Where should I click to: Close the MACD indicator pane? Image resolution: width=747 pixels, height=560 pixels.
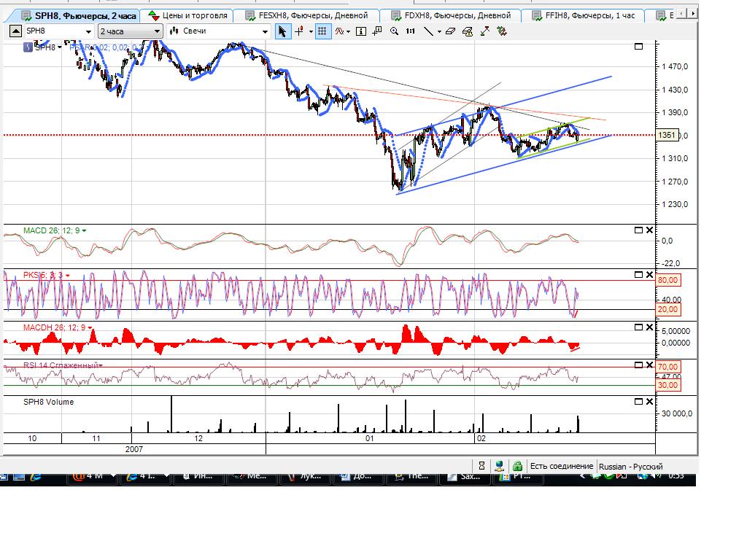pos(649,230)
